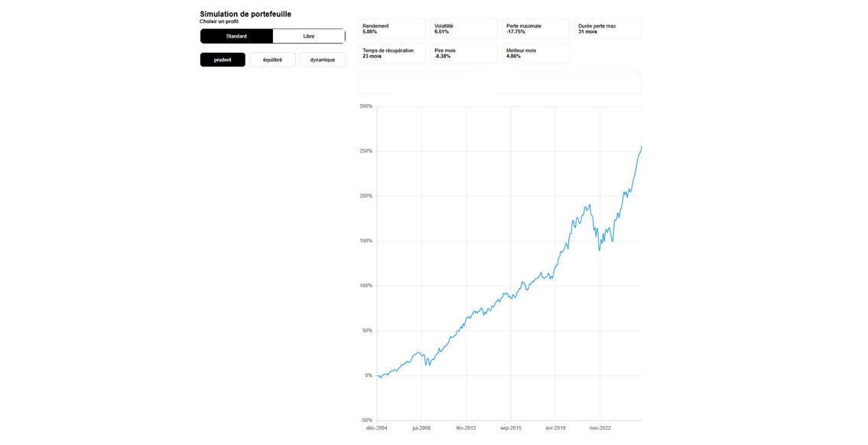868x445 pixels.
Task: Select the Perte maximale card
Action: tap(535, 28)
